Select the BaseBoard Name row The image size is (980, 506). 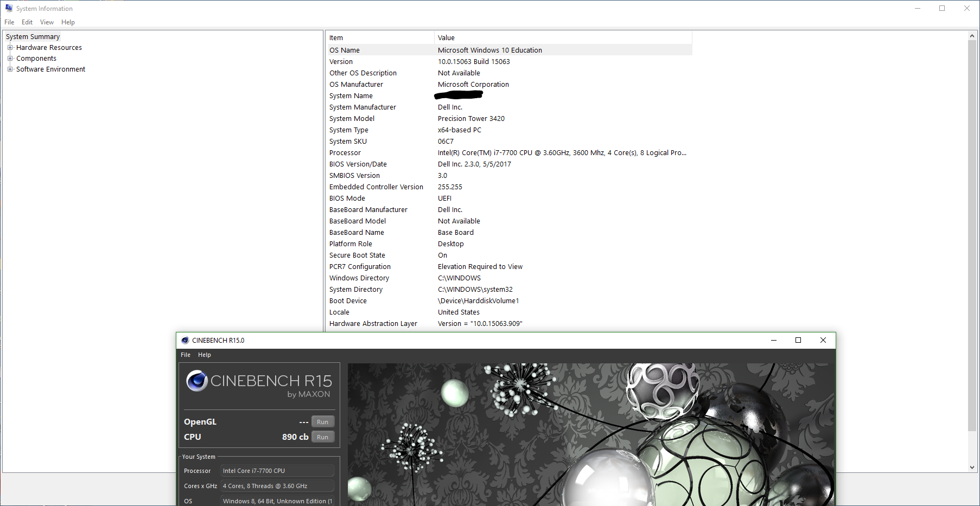pos(509,233)
